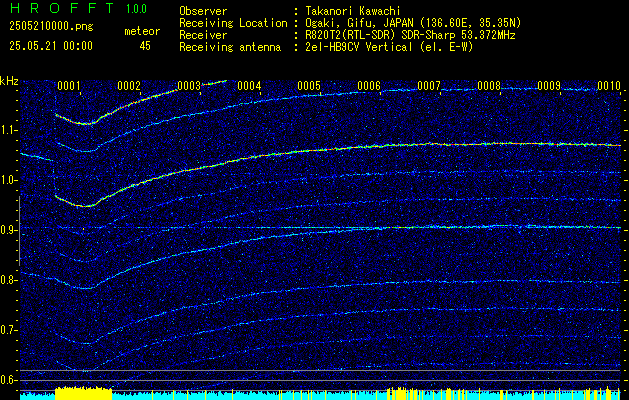
Task: Click the 0007 time marker
Action: point(429,85)
